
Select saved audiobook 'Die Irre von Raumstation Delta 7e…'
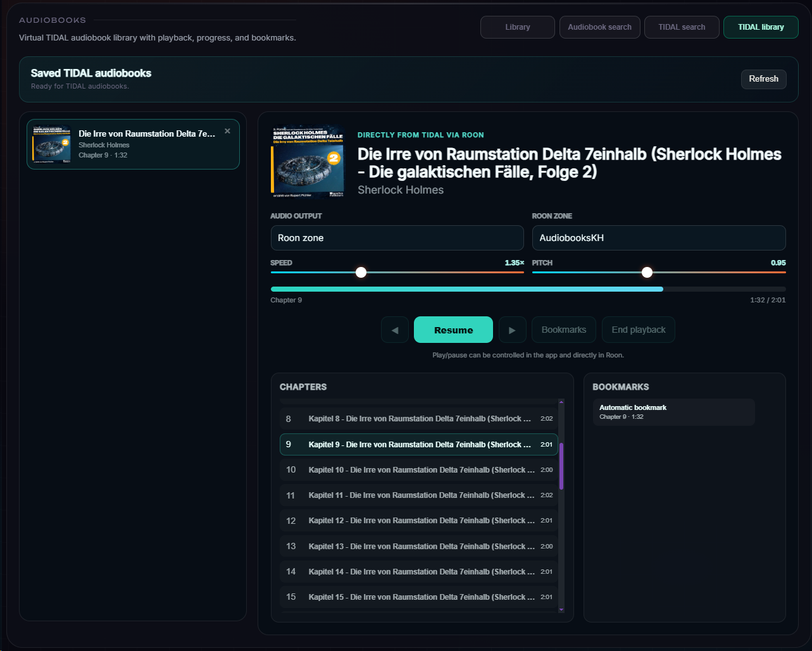coord(133,144)
